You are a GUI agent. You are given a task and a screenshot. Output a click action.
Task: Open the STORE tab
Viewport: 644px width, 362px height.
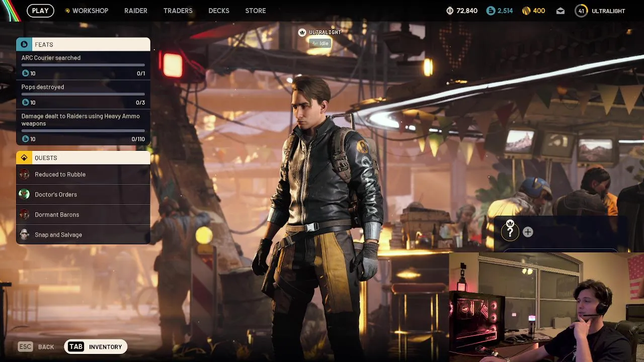pos(256,11)
